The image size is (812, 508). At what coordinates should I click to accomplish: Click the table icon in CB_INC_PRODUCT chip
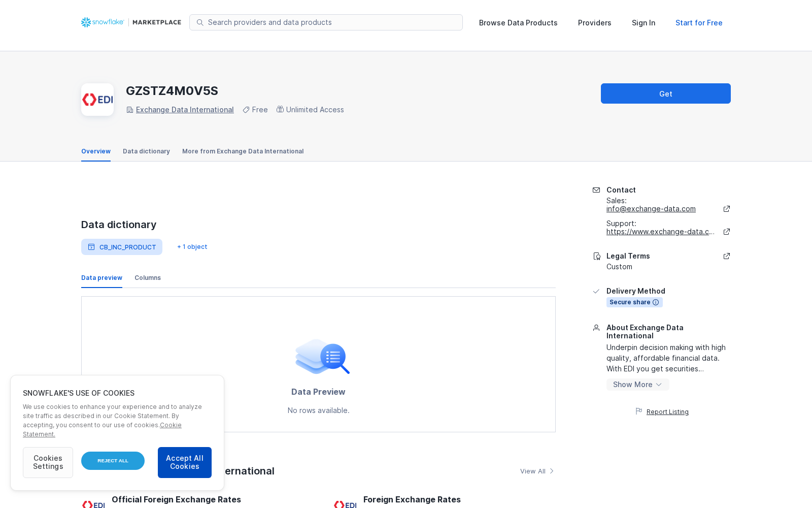pos(91,247)
